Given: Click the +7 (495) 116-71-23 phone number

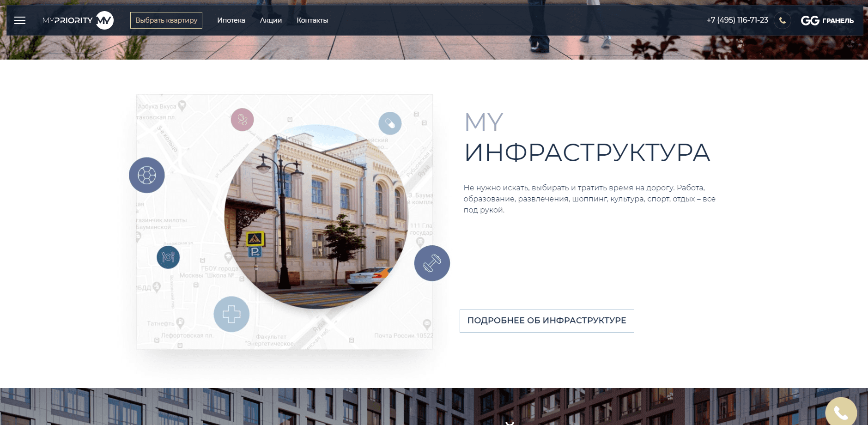Looking at the screenshot, I should coord(737,20).
